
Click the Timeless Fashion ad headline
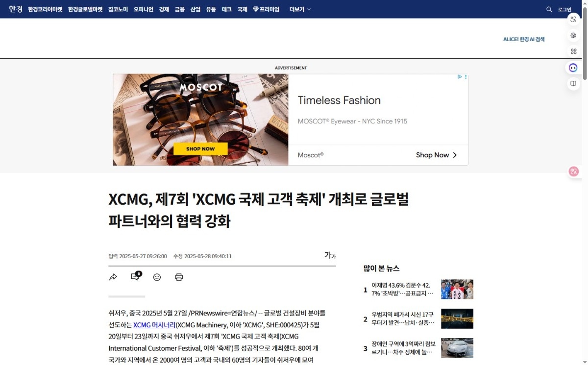pos(339,100)
